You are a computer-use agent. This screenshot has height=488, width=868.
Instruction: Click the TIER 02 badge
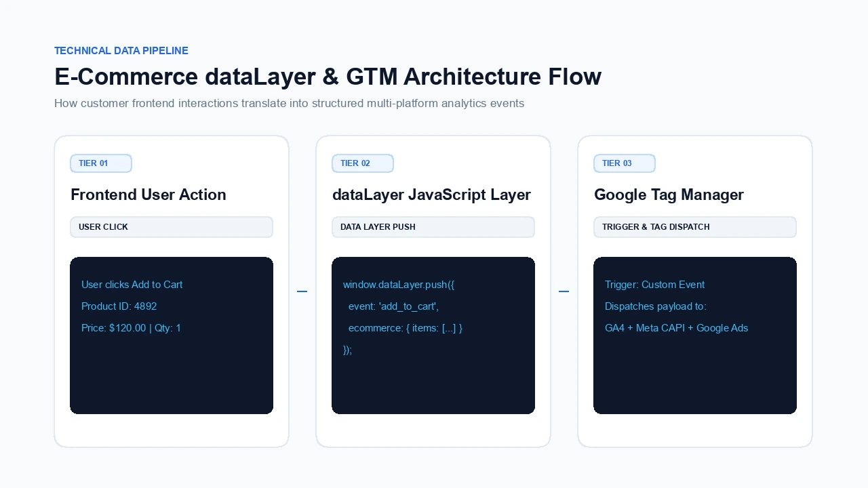(x=363, y=163)
